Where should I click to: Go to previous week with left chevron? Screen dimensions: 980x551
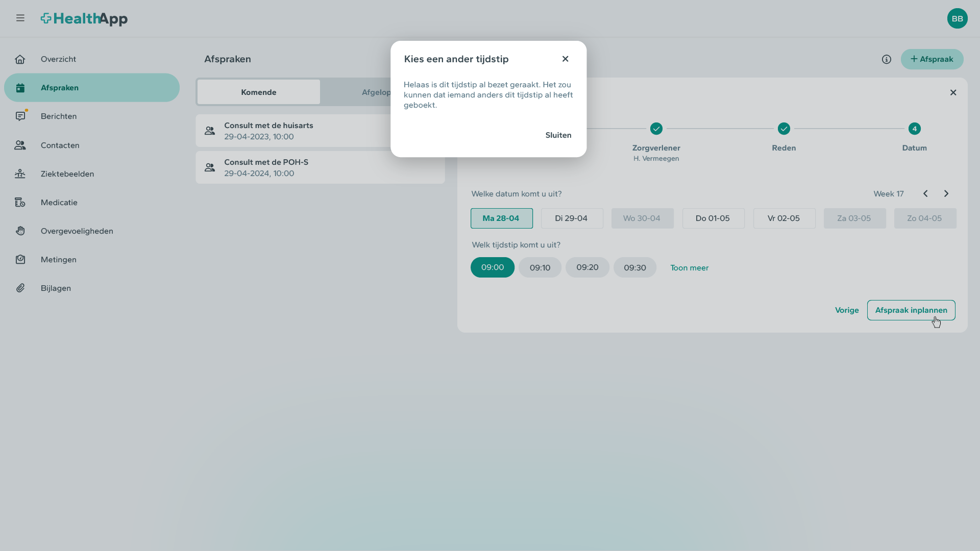pyautogui.click(x=925, y=194)
